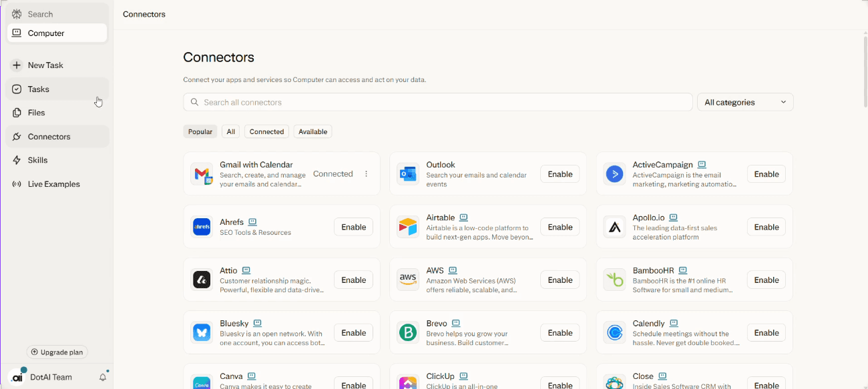Select the All filter tab
Image resolution: width=868 pixels, height=389 pixels.
(231, 131)
